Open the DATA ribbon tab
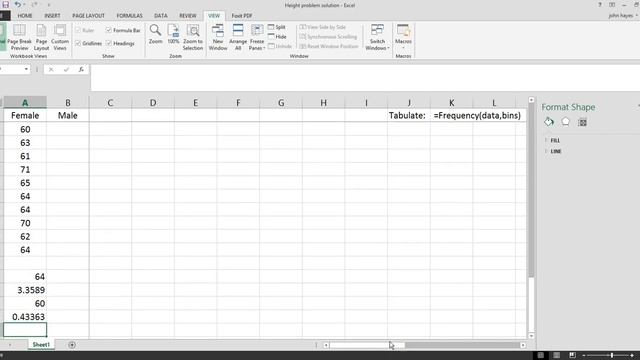640x360 pixels. coord(161,16)
